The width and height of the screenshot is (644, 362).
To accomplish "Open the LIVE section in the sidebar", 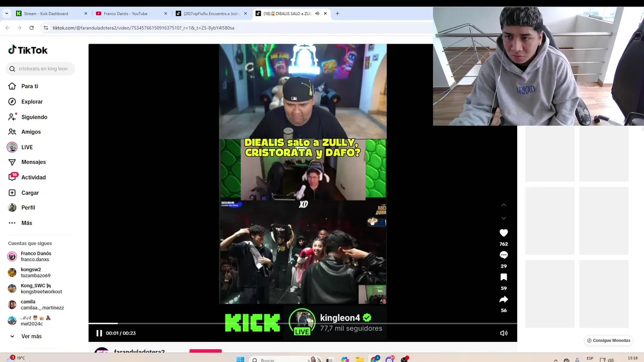I will 27,147.
